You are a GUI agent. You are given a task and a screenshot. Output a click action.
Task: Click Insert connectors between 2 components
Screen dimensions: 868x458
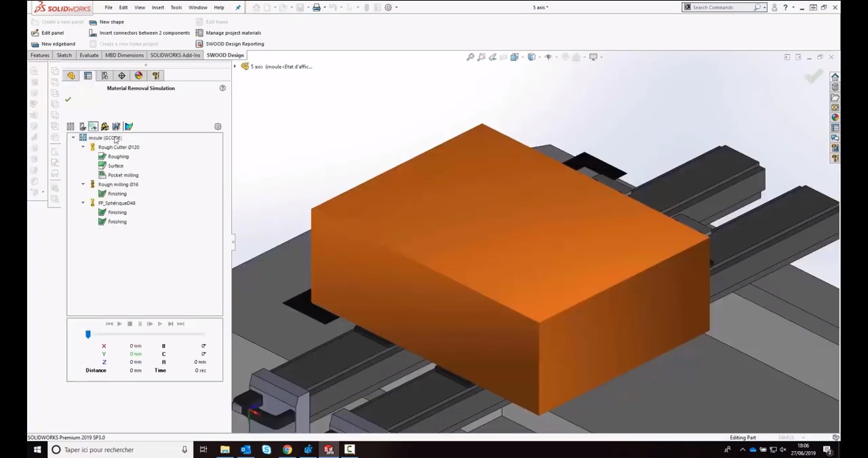(x=140, y=33)
